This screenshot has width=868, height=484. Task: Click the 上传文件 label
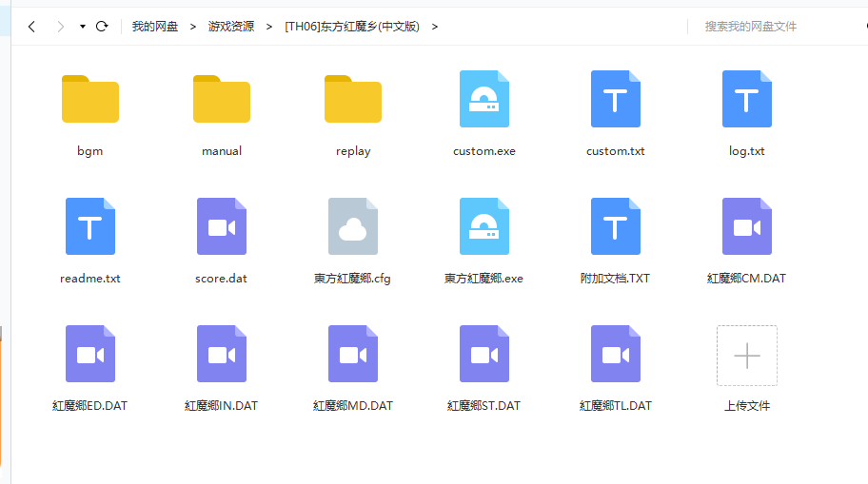pos(747,406)
